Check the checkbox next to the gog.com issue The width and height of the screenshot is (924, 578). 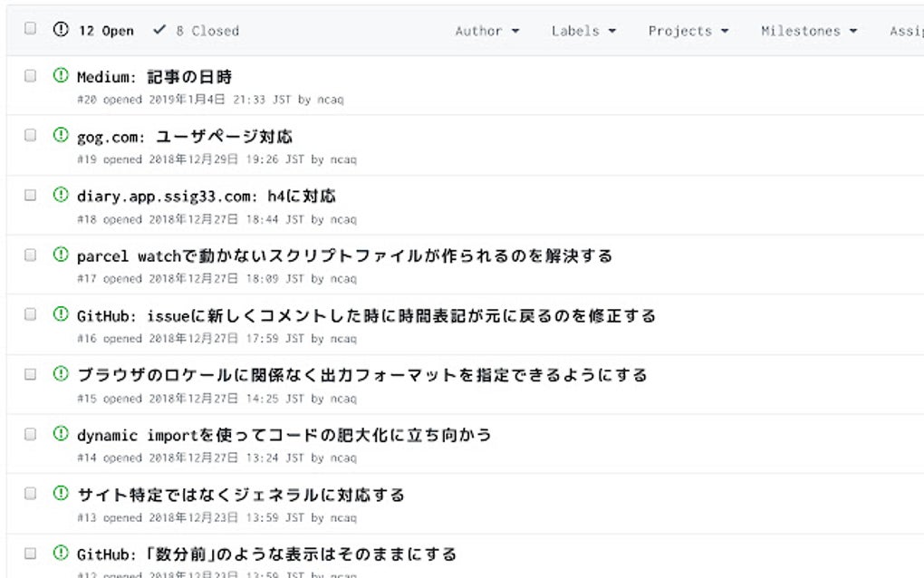[x=30, y=136]
